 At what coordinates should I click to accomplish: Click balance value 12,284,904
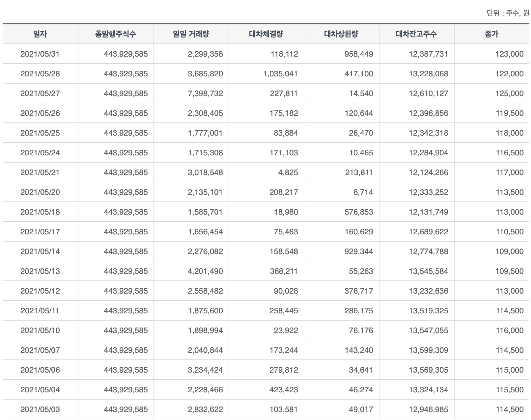[429, 153]
